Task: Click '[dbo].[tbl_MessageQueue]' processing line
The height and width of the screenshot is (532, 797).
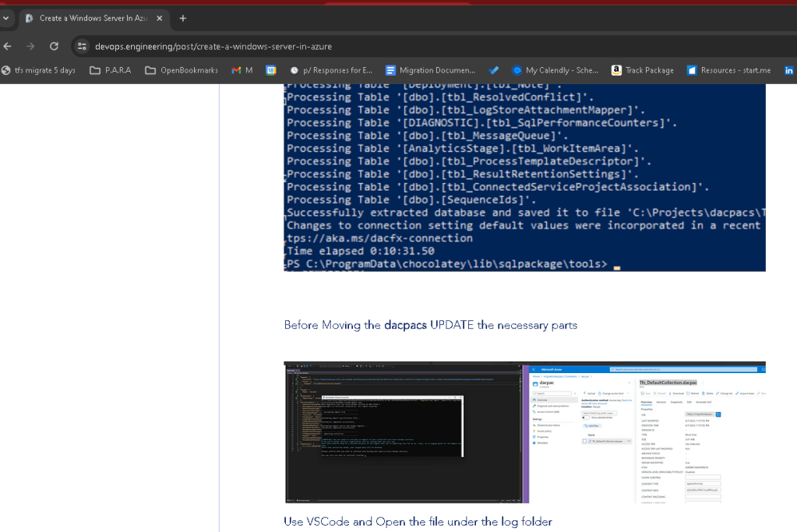Action: (x=427, y=136)
